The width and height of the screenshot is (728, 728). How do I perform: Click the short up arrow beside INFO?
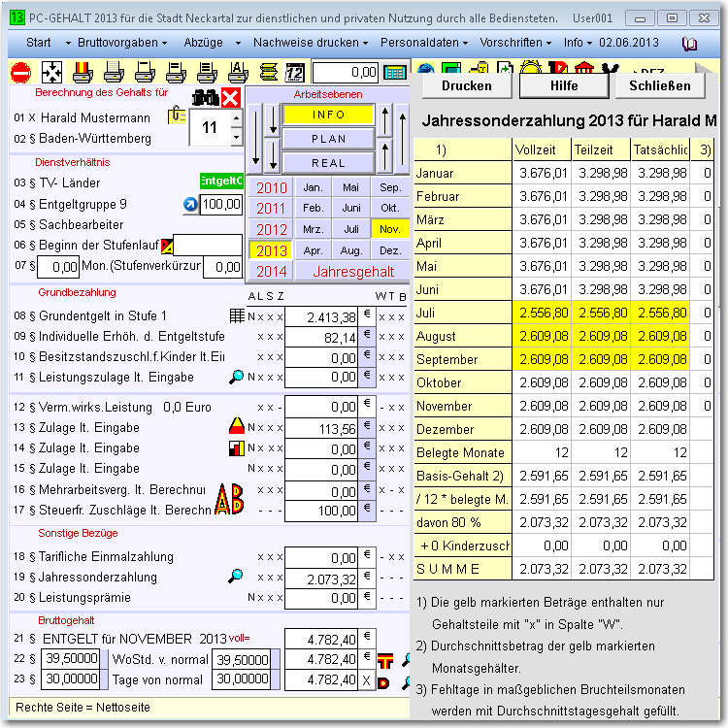click(x=385, y=119)
